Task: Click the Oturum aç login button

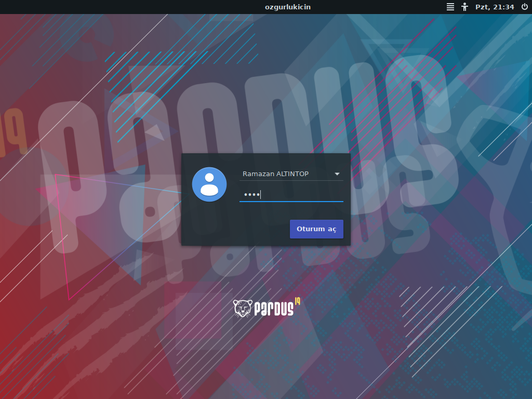Action: point(316,229)
